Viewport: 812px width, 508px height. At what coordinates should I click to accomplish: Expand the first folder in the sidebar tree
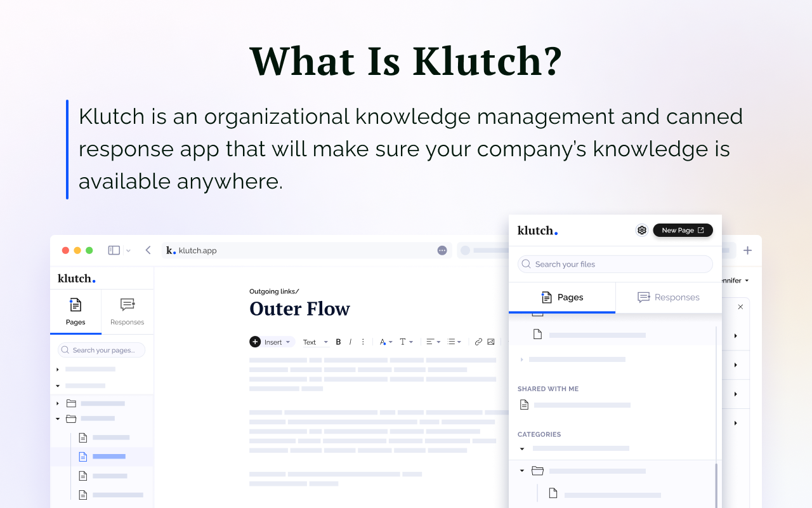pyautogui.click(x=57, y=403)
